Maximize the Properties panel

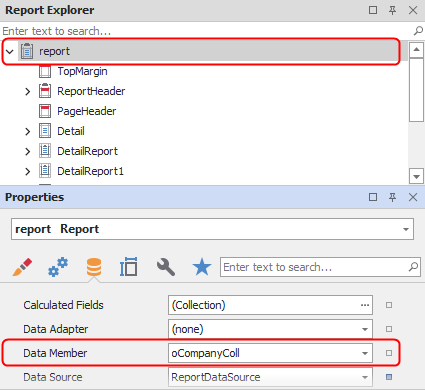pos(373,197)
